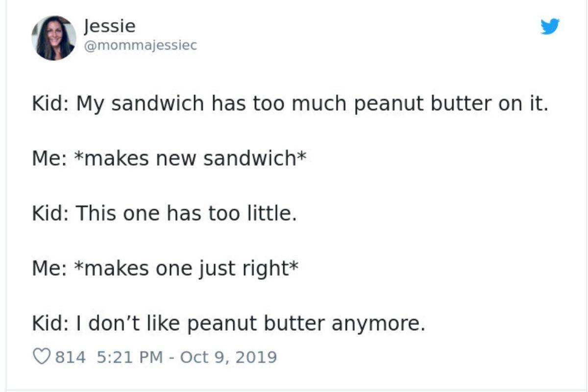Open Jessie's profile photo
This screenshot has height=392, width=588.
(54, 38)
